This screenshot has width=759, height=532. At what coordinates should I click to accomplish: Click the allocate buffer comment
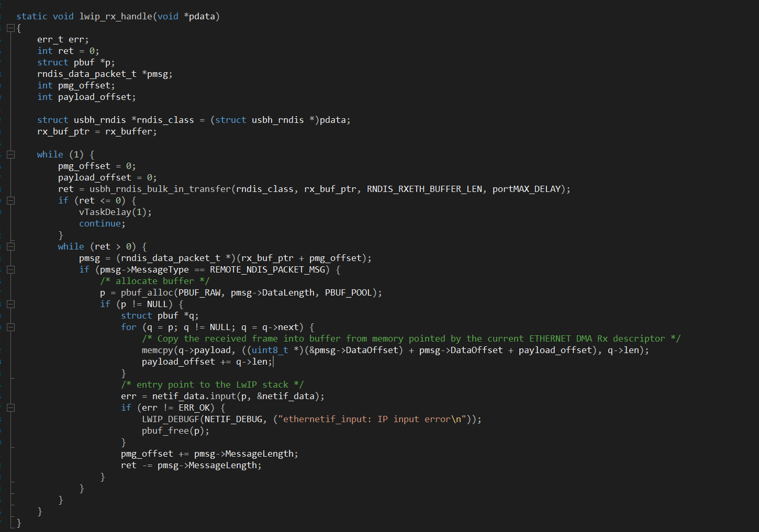pyautogui.click(x=154, y=281)
